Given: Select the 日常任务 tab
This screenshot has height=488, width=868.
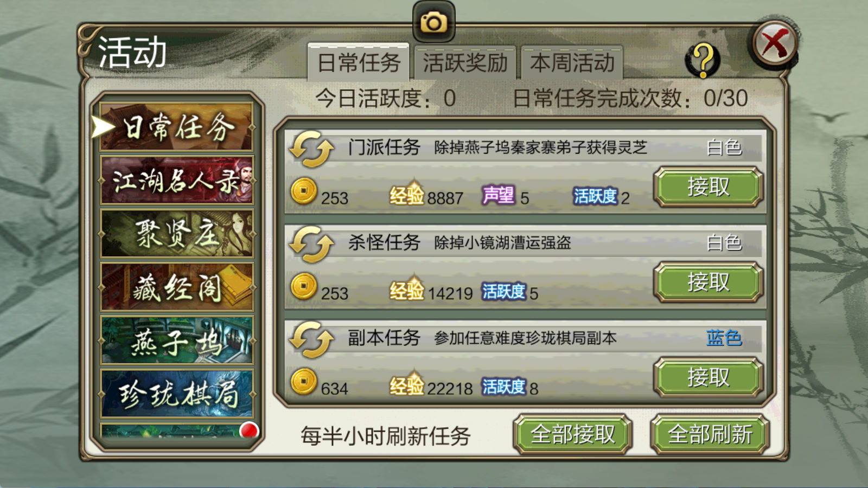Looking at the screenshot, I should tap(358, 62).
